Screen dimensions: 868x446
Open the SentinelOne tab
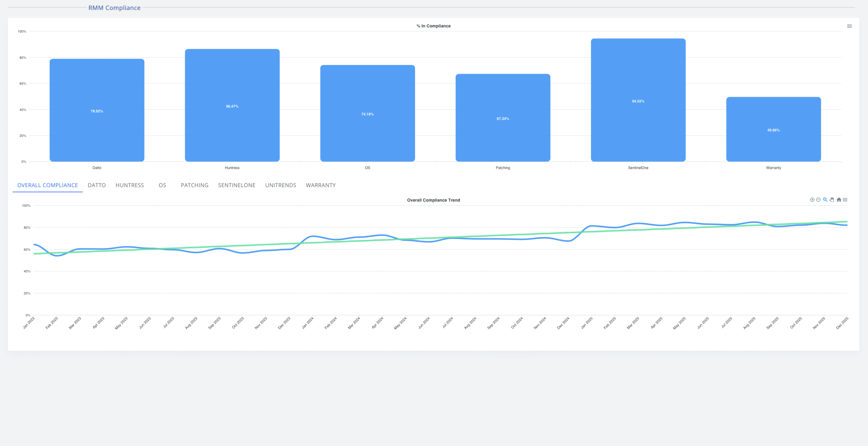pos(236,185)
